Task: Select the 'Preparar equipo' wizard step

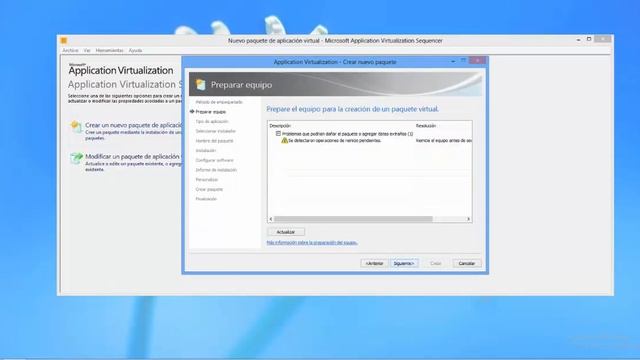Action: coord(211,112)
